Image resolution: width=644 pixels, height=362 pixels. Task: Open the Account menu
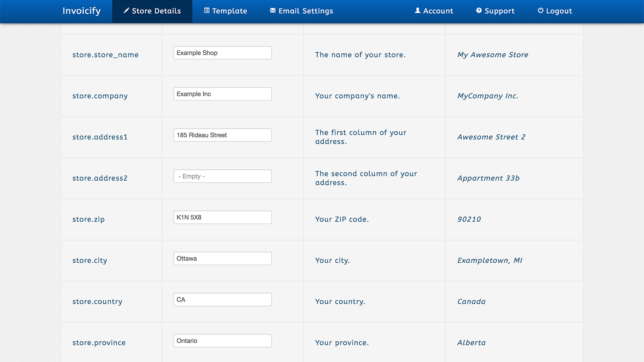click(x=434, y=11)
